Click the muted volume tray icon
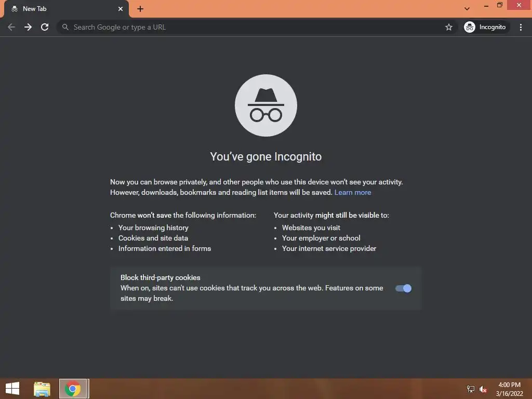The width and height of the screenshot is (532, 399). click(483, 389)
